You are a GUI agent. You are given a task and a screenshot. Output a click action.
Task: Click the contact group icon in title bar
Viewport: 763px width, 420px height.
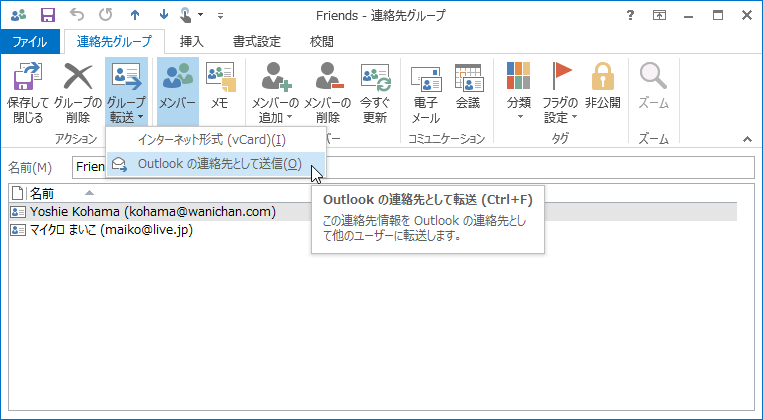click(x=18, y=16)
